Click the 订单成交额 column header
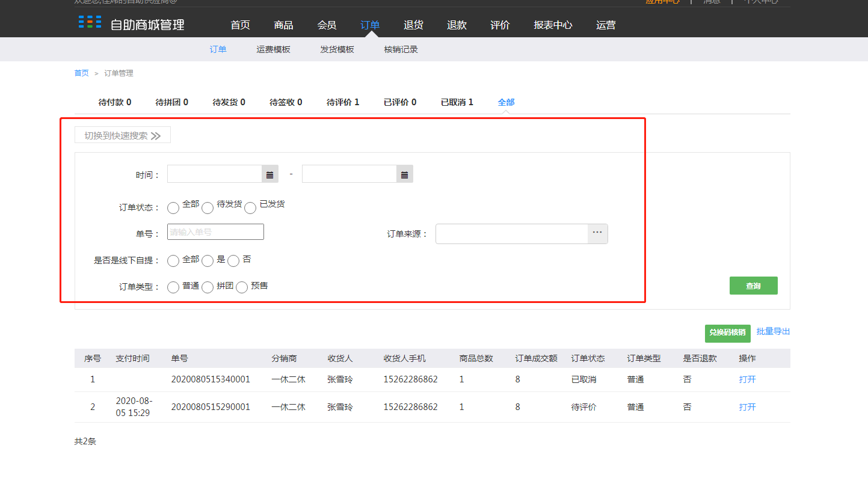This screenshot has height=499, width=868. pyautogui.click(x=536, y=358)
